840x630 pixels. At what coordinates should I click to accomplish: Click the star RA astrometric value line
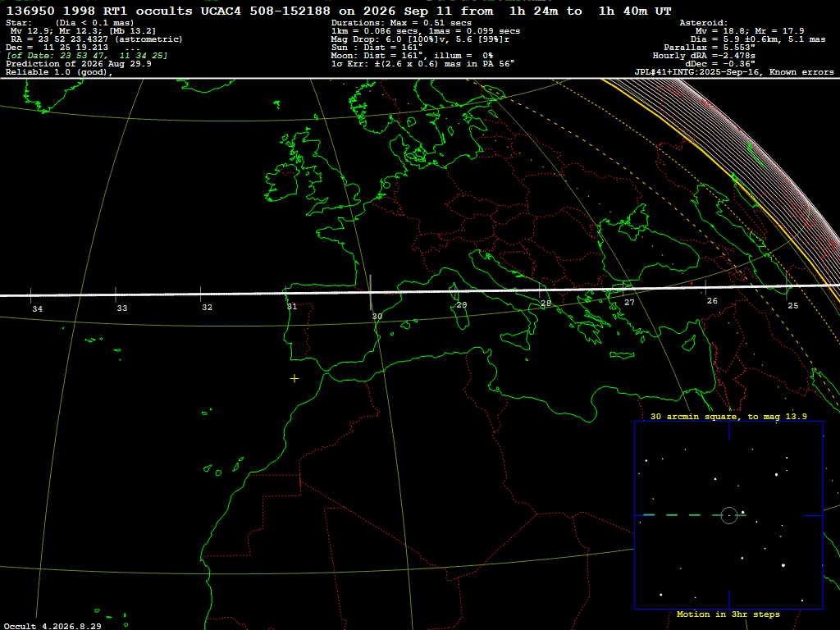[97, 39]
